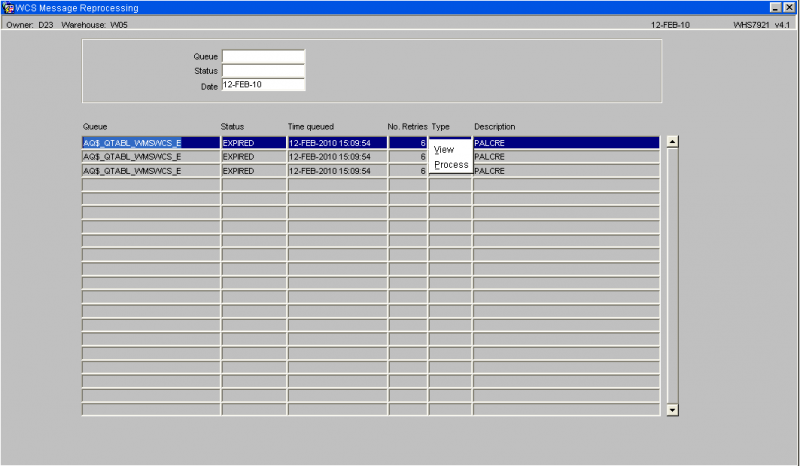The image size is (800, 466).
Task: Click the Status filter input field
Action: [x=263, y=71]
